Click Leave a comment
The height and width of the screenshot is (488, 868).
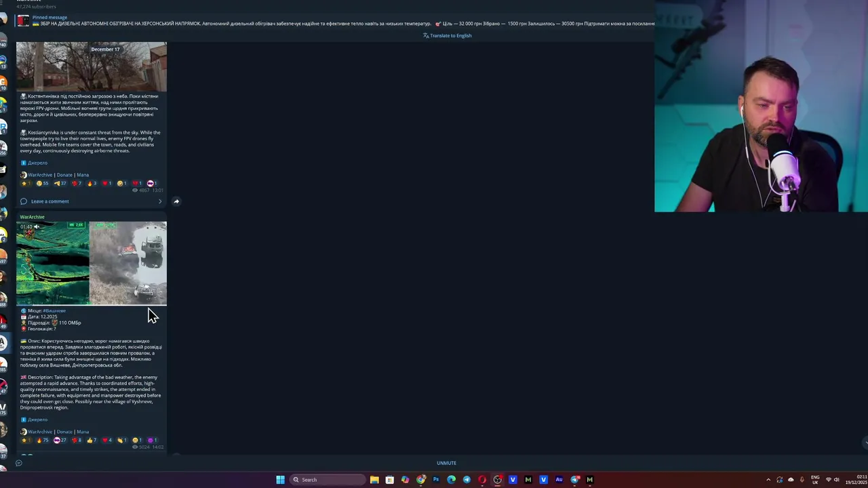(x=50, y=201)
